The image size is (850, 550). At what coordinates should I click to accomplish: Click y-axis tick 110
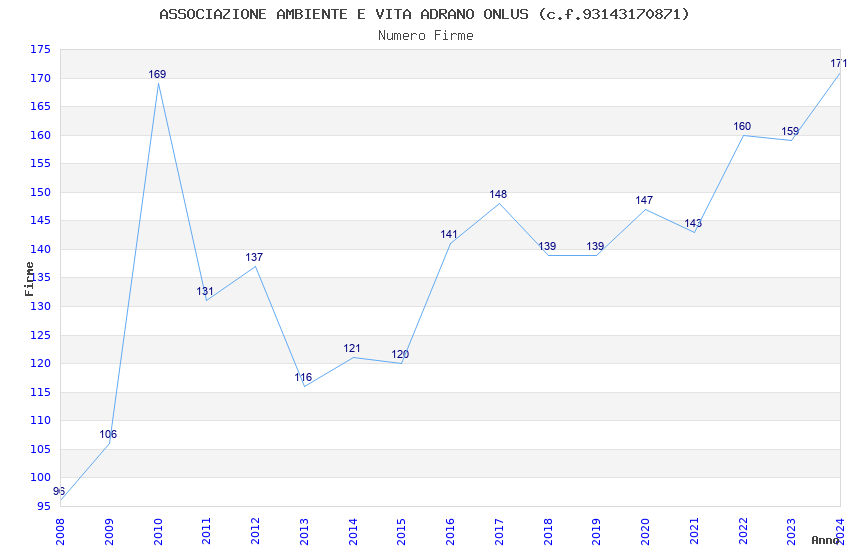click(x=40, y=420)
